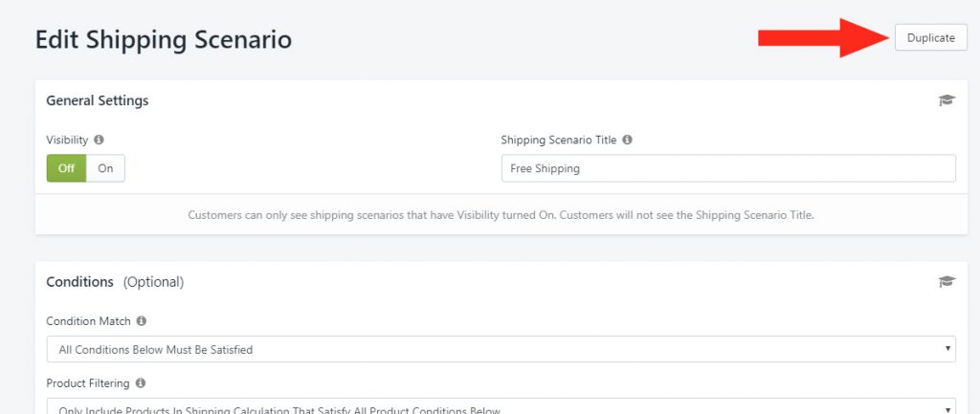Click the Duplicate button
Screen dimensions: 980x414
[930, 37]
